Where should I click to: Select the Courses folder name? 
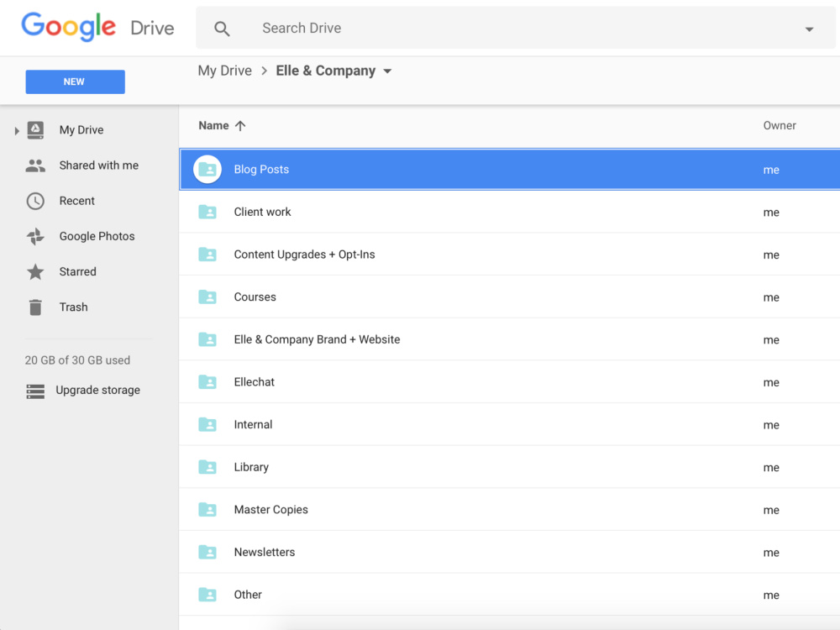255,297
